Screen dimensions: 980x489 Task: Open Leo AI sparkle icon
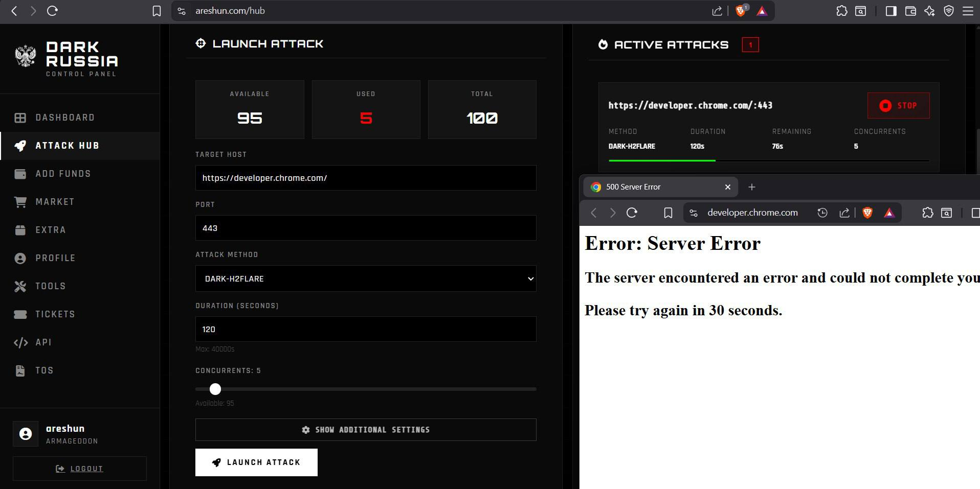click(x=929, y=11)
